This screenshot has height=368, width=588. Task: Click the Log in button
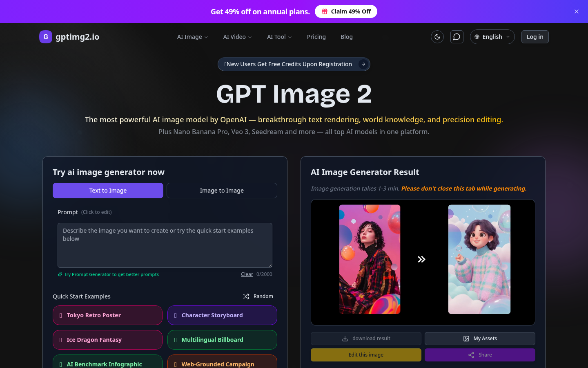(x=535, y=37)
